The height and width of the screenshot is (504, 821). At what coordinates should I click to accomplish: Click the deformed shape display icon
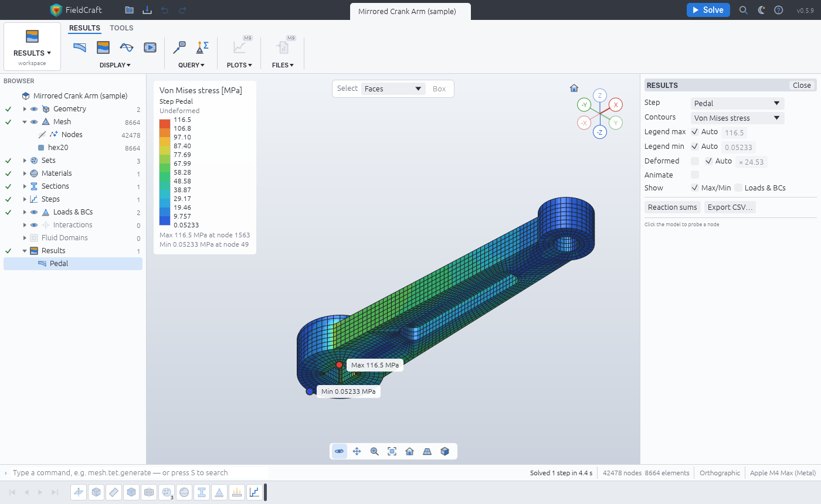tap(79, 47)
